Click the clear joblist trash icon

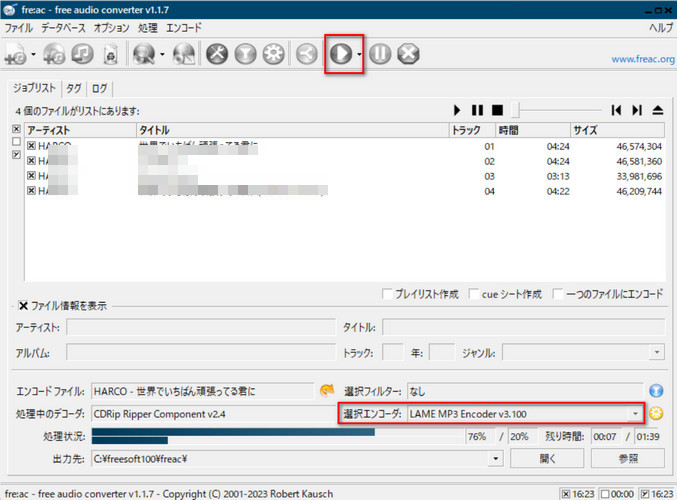(111, 54)
